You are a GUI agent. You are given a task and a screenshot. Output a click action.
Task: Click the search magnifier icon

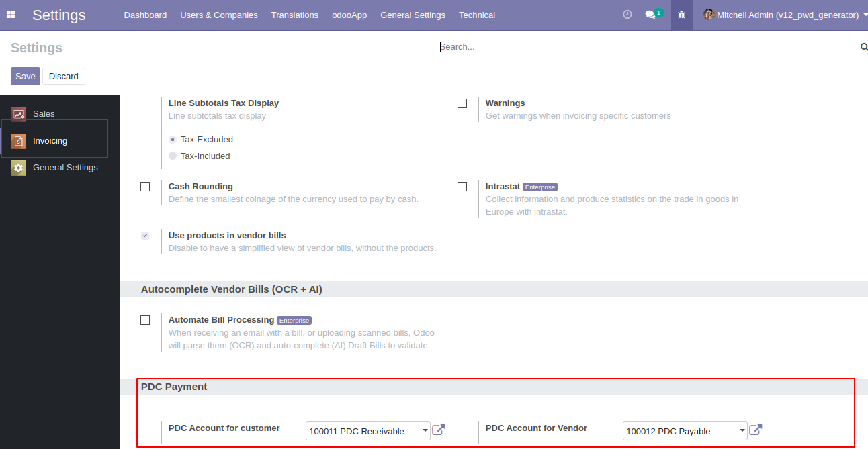(x=864, y=47)
